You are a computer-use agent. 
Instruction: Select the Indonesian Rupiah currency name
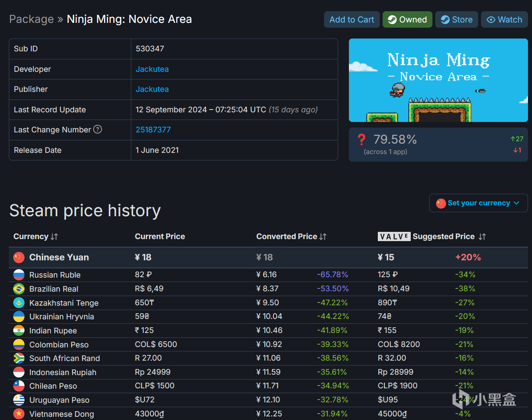(x=63, y=372)
